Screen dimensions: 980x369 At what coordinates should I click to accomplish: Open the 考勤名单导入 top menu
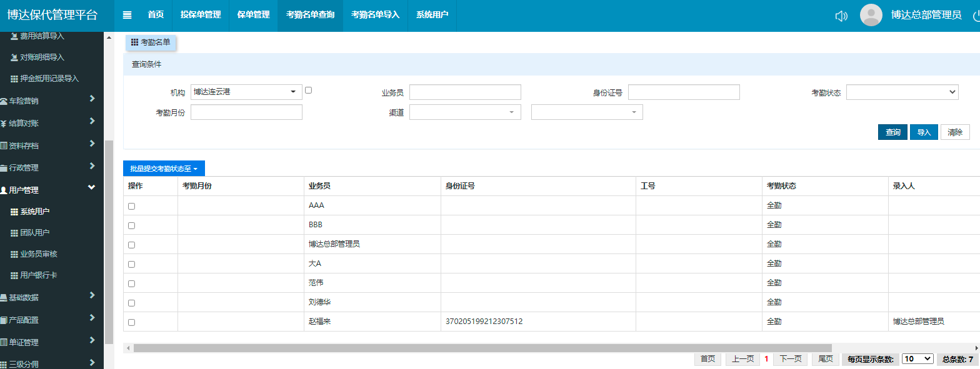coord(375,15)
